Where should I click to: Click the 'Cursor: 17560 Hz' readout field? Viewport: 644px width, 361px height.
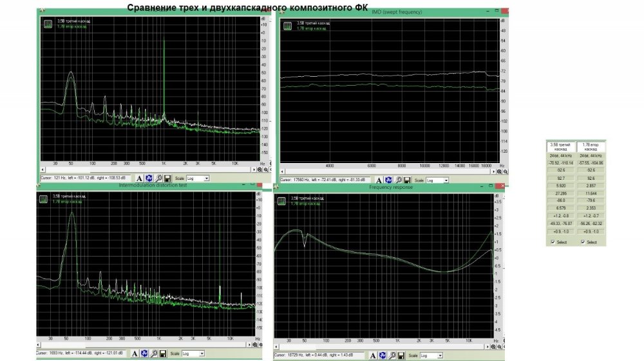(x=325, y=180)
